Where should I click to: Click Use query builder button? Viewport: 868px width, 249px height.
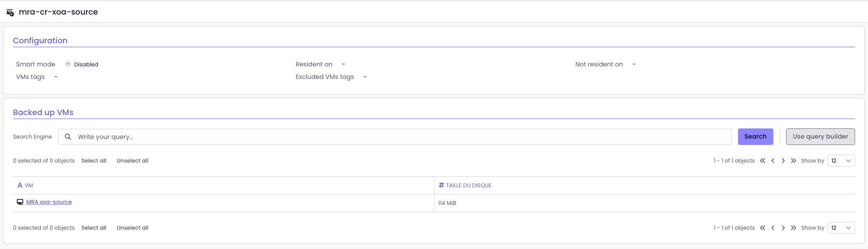tap(820, 136)
